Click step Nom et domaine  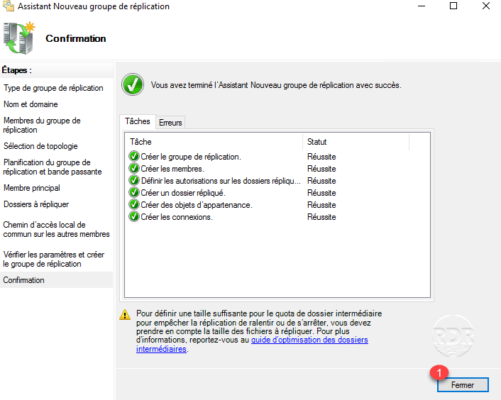[x=30, y=104]
